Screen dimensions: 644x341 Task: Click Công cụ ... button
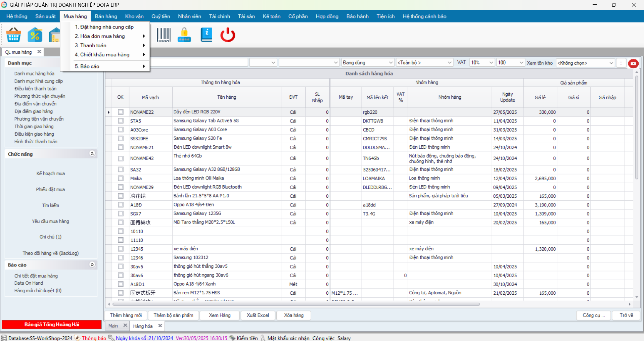(594, 315)
